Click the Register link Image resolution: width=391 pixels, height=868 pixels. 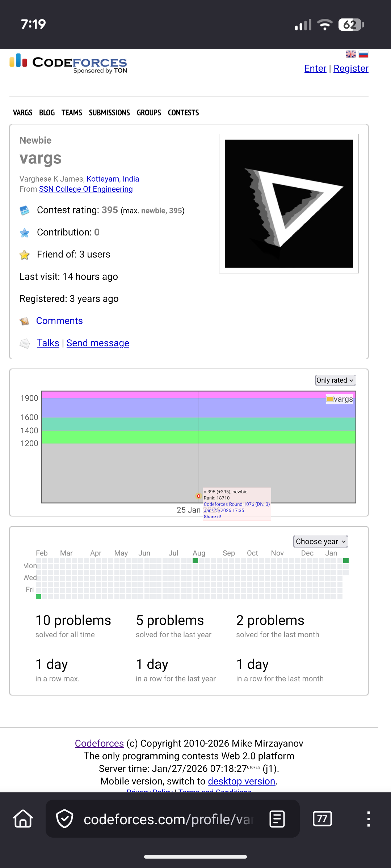pyautogui.click(x=351, y=68)
